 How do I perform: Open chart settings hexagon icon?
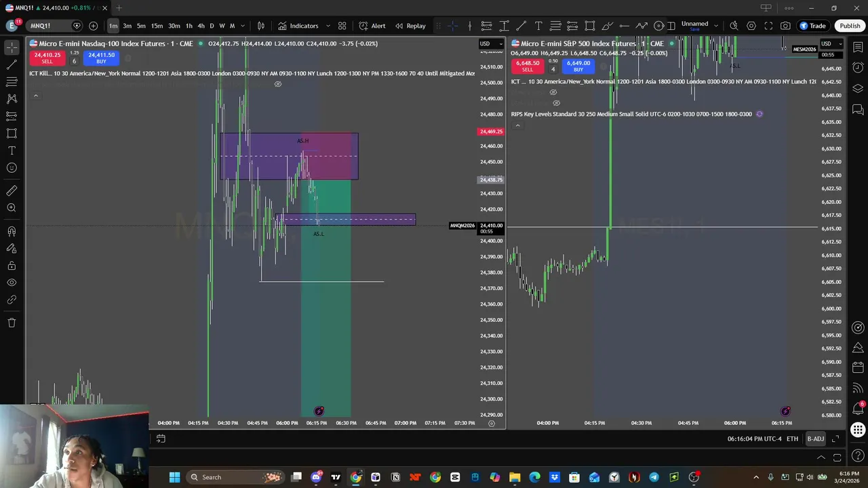tap(751, 26)
